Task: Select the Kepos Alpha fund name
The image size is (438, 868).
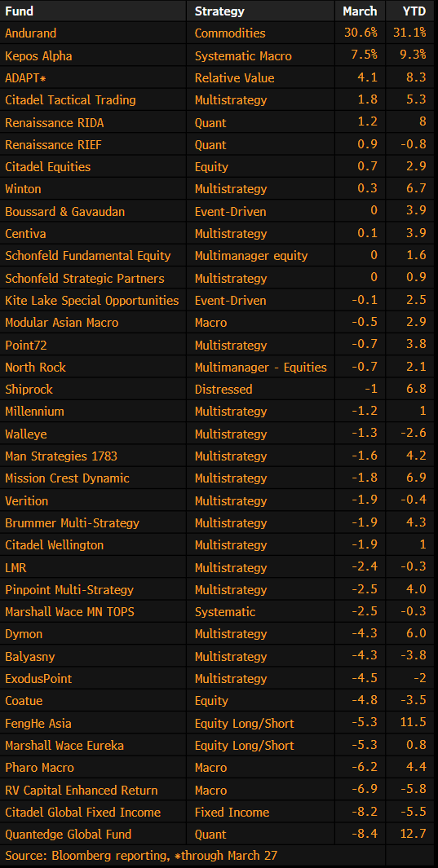Action: [38, 56]
